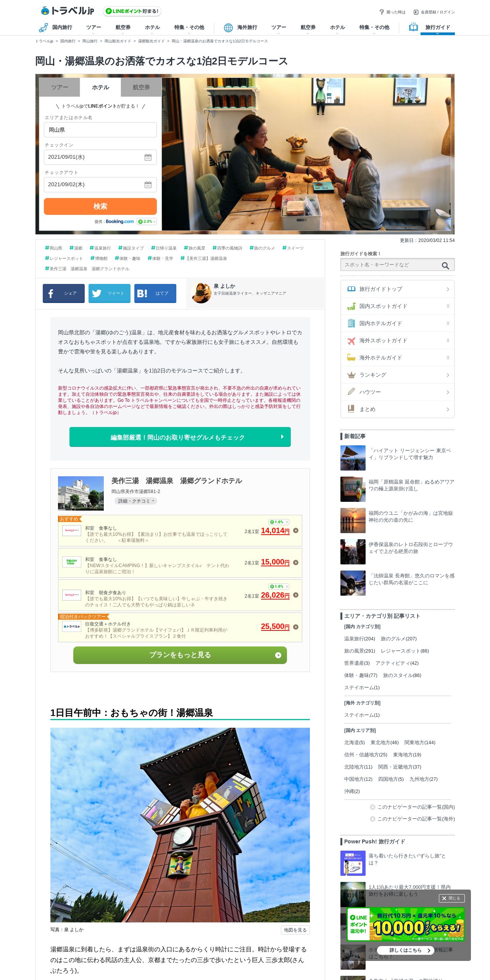
Task: Open domestic 航空券 nav dropdown
Action: pyautogui.click(x=123, y=28)
